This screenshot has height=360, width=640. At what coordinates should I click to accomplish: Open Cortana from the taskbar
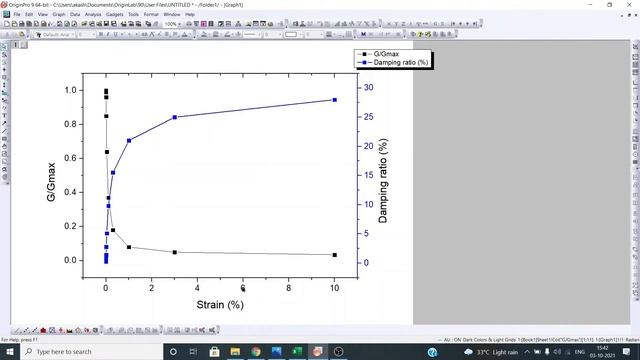tap(173, 351)
